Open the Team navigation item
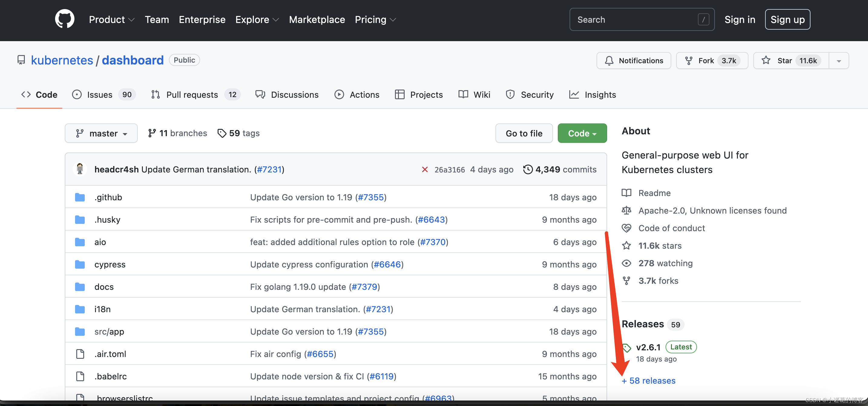868x406 pixels. [157, 20]
